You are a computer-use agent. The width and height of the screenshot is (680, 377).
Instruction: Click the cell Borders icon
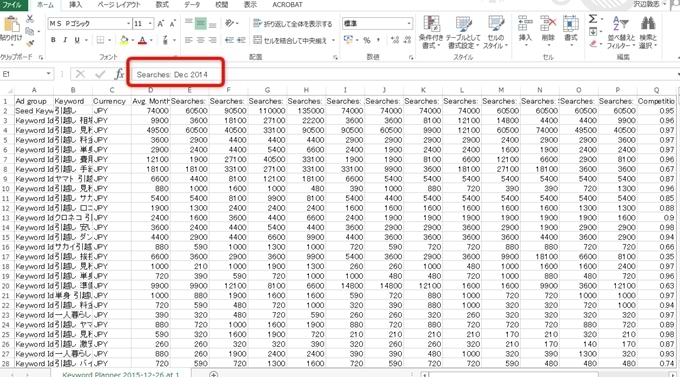point(100,40)
